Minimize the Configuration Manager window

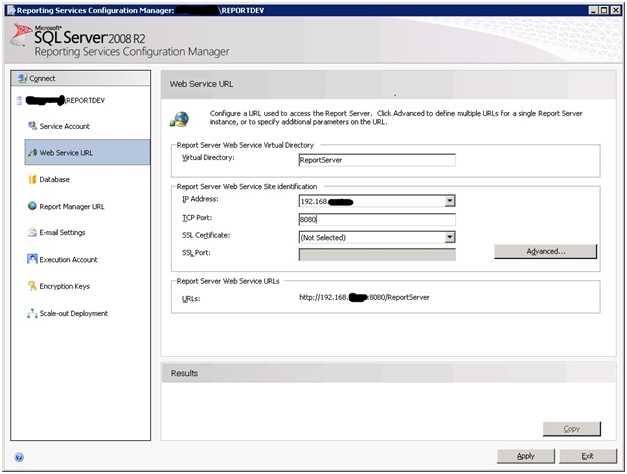[594, 10]
